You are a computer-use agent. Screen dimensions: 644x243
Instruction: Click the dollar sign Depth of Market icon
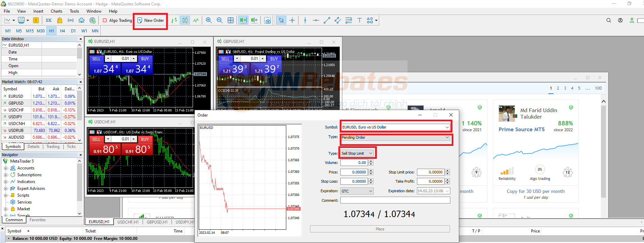pos(36,20)
